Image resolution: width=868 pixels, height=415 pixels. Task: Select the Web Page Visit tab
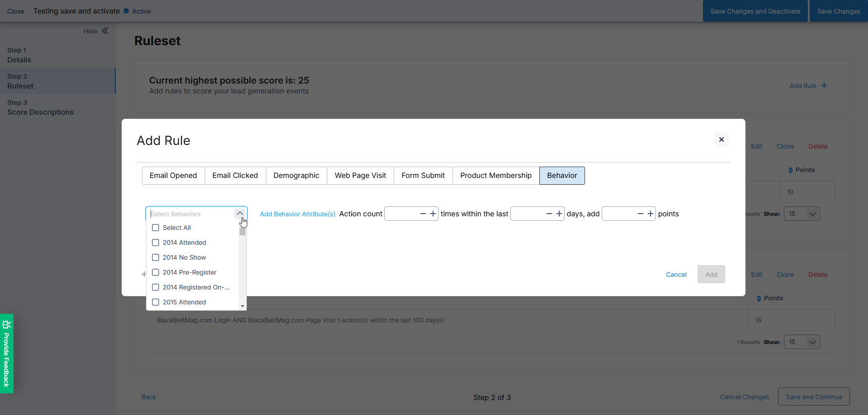coord(360,176)
